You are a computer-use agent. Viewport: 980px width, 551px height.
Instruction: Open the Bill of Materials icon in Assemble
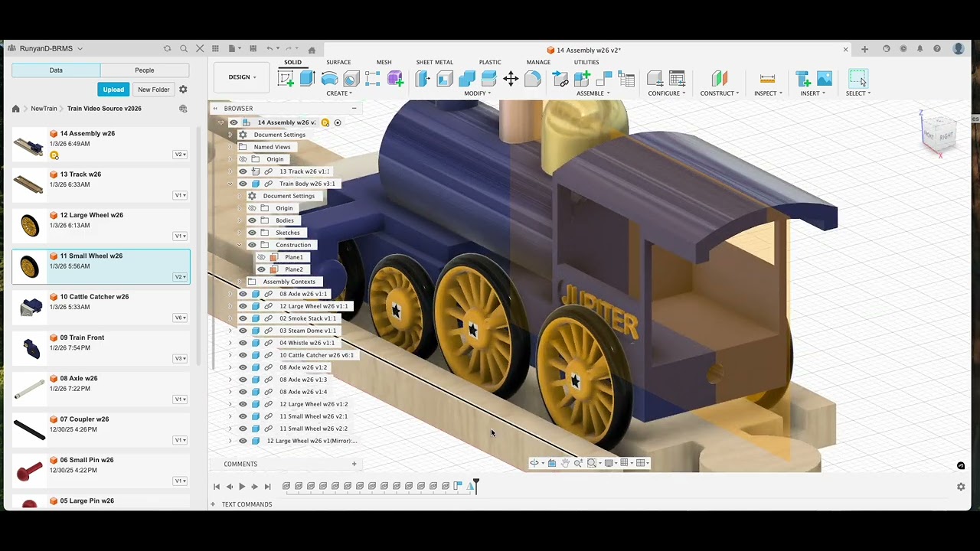(626, 79)
